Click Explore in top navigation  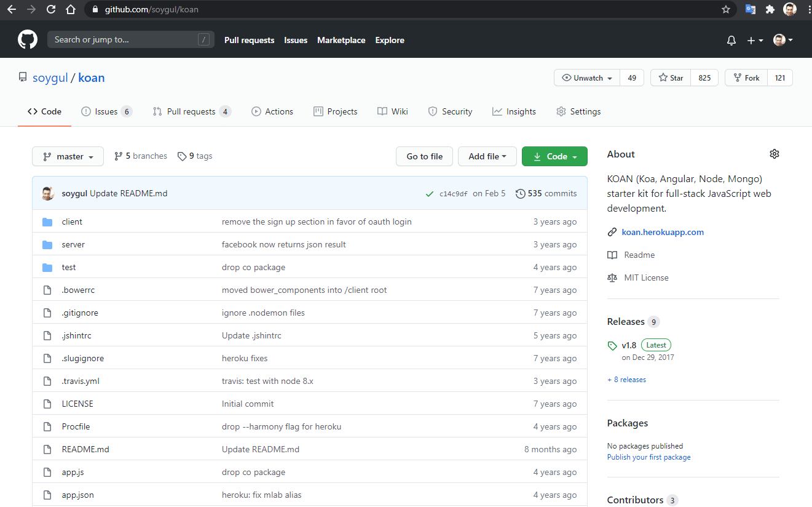tap(390, 40)
